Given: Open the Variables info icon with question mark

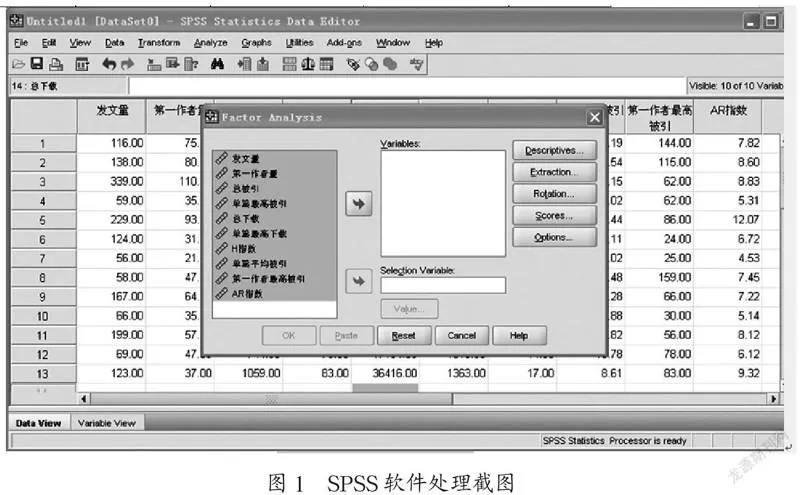Looking at the screenshot, I should pos(191,64).
